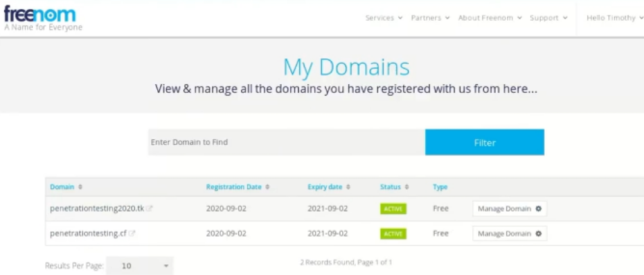The width and height of the screenshot is (644, 275).
Task: Sort by Status column arrows
Action: [x=407, y=187]
